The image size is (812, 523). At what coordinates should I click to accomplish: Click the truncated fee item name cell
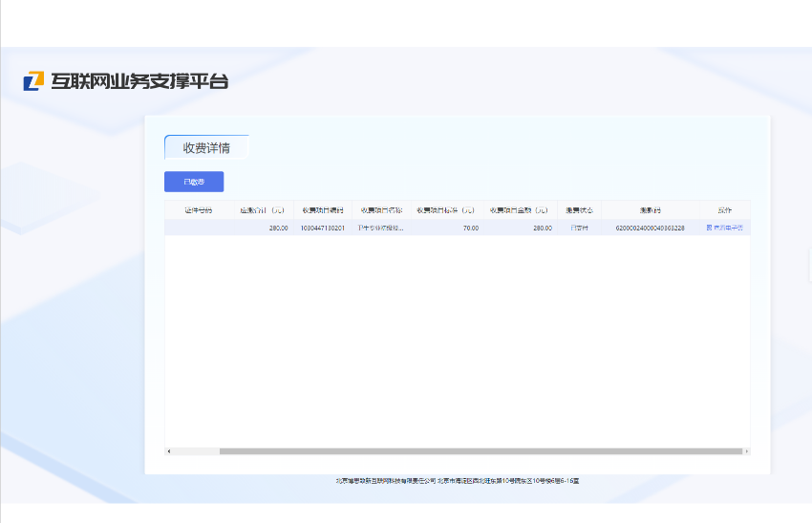point(380,228)
